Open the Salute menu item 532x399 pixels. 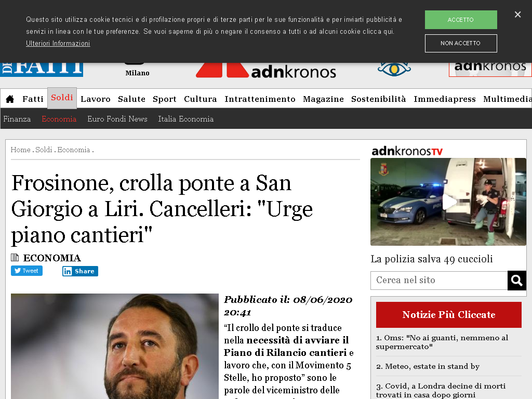(131, 99)
